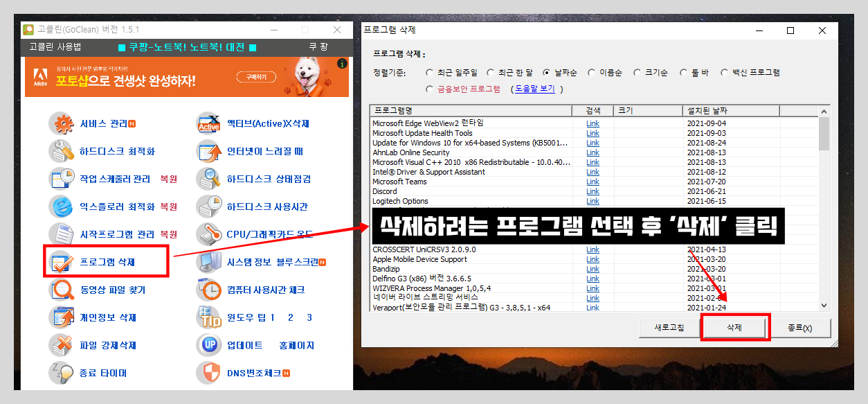Click the 종료 타이머 lightbulb icon
The width and height of the screenshot is (868, 404).
point(61,373)
